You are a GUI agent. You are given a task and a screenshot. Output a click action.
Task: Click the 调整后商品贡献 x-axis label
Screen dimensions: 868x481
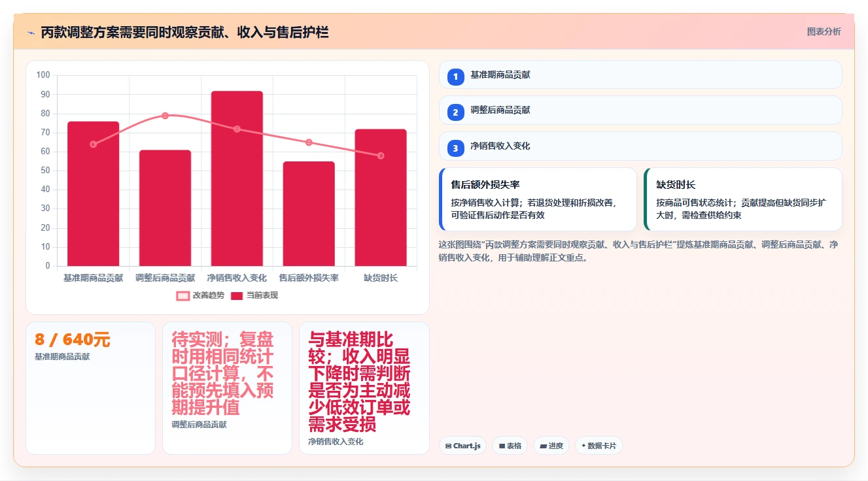(x=165, y=278)
